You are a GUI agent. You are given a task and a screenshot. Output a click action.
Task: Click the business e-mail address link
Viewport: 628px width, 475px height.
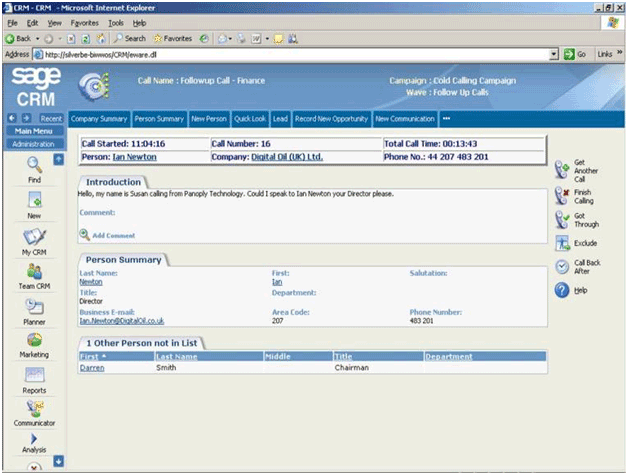[122, 321]
